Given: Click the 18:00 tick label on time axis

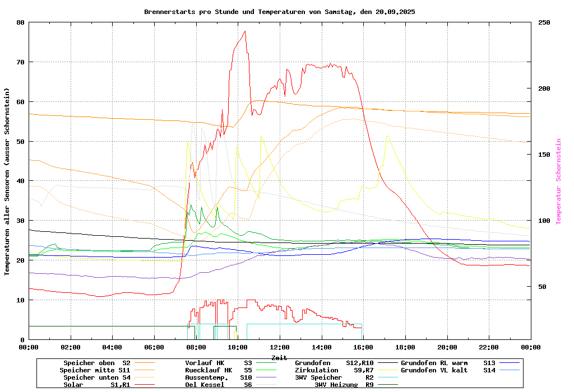Looking at the screenshot, I should [x=405, y=347].
